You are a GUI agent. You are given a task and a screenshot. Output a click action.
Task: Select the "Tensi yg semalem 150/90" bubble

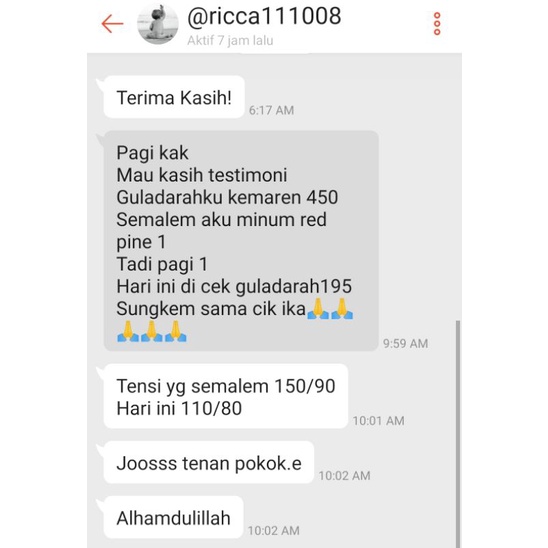point(226,396)
